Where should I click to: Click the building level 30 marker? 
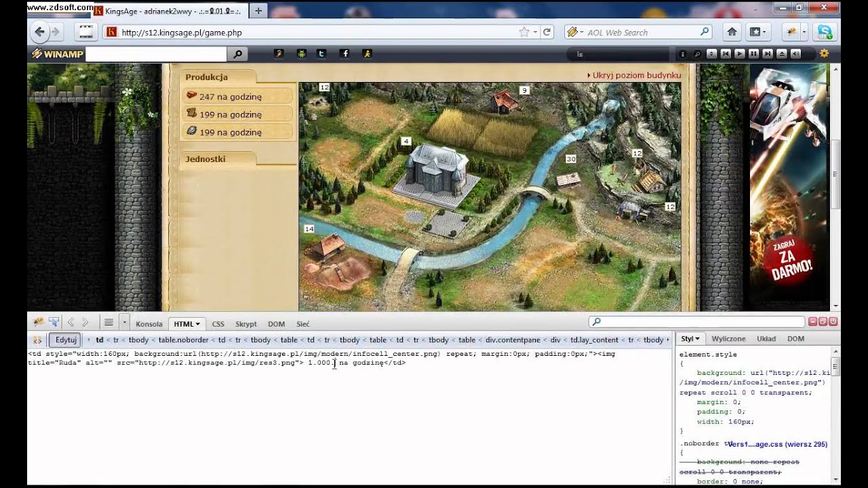pyautogui.click(x=571, y=159)
